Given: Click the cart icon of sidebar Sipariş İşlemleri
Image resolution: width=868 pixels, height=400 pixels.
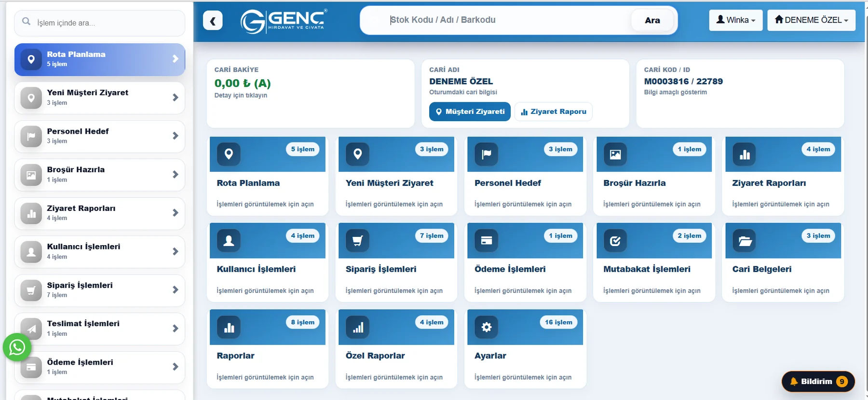Looking at the screenshot, I should 31,290.
